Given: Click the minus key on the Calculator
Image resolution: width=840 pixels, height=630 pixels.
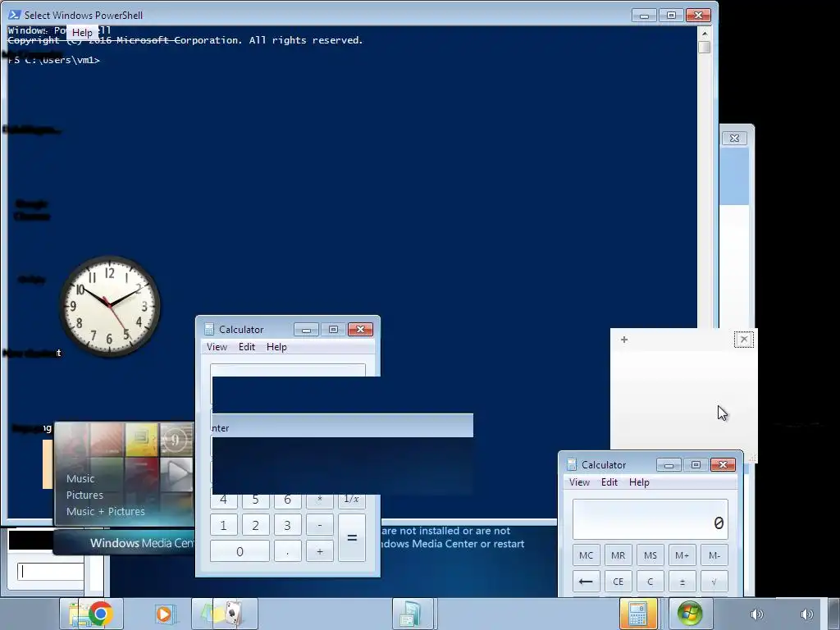Looking at the screenshot, I should click(x=319, y=526).
